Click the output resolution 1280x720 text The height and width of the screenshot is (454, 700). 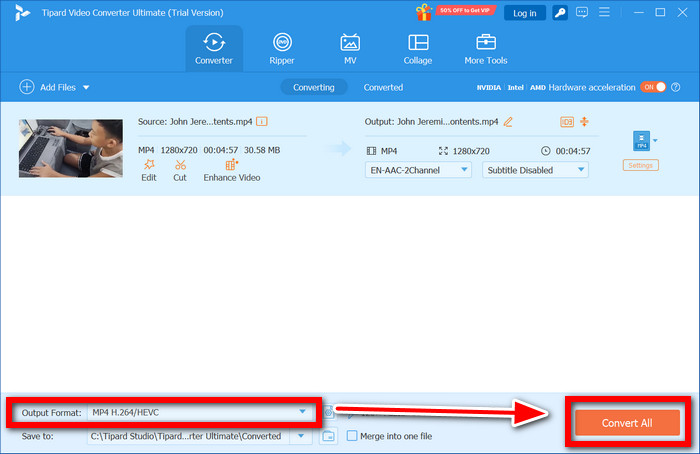(x=471, y=151)
